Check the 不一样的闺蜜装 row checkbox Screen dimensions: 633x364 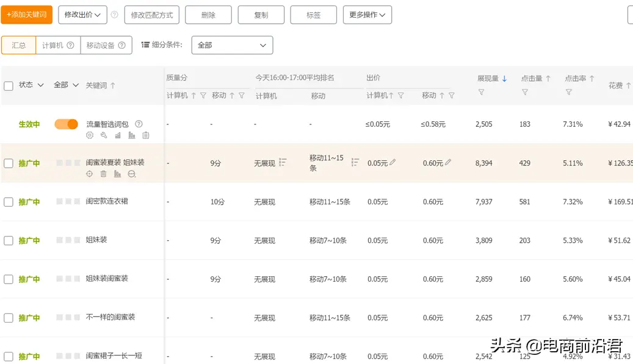pyautogui.click(x=9, y=318)
